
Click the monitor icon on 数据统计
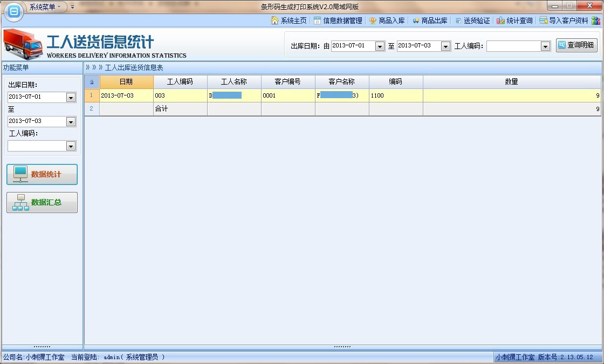coord(20,174)
